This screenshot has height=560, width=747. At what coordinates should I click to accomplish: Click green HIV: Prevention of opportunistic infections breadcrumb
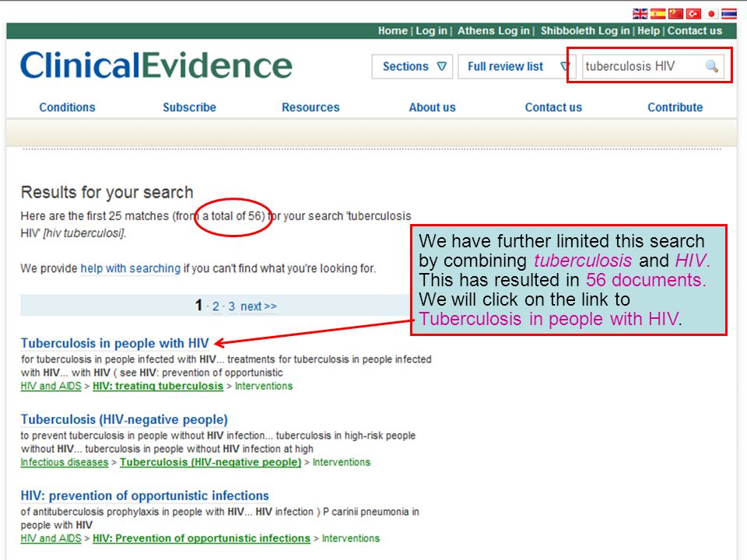pos(202,538)
